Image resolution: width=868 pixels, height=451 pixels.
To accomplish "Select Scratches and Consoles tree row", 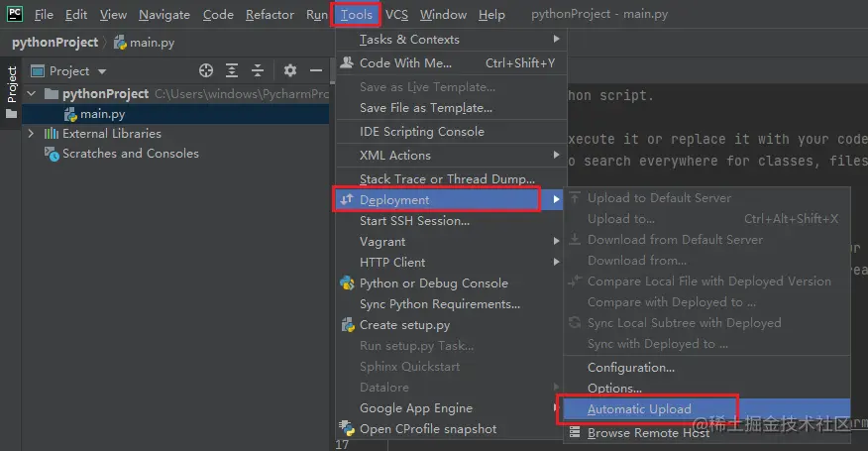I will [176, 154].
